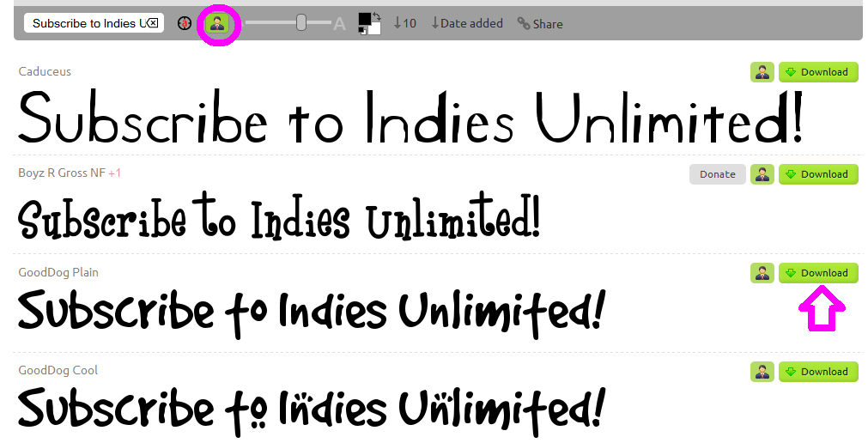Click the commercial-use icon for GoodDog Plain

[762, 273]
